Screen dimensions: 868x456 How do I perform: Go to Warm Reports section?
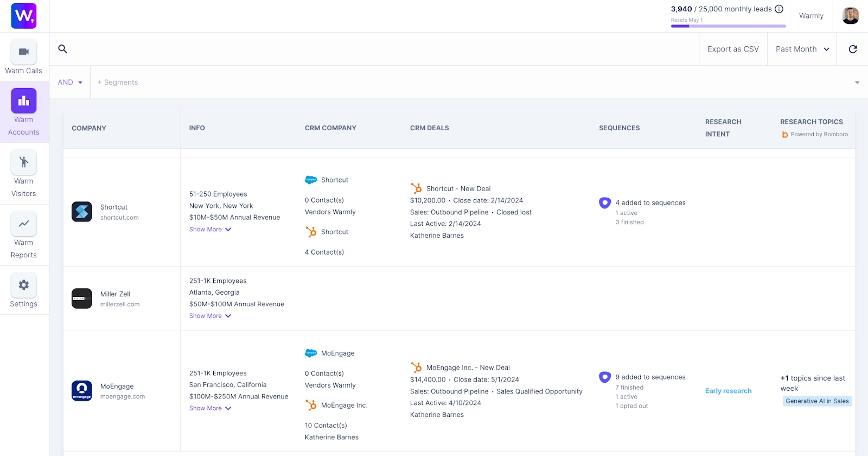(x=24, y=235)
